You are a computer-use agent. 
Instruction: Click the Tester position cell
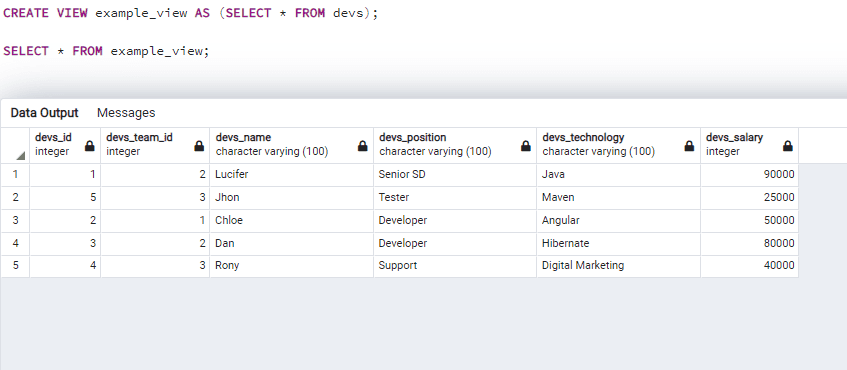point(455,198)
